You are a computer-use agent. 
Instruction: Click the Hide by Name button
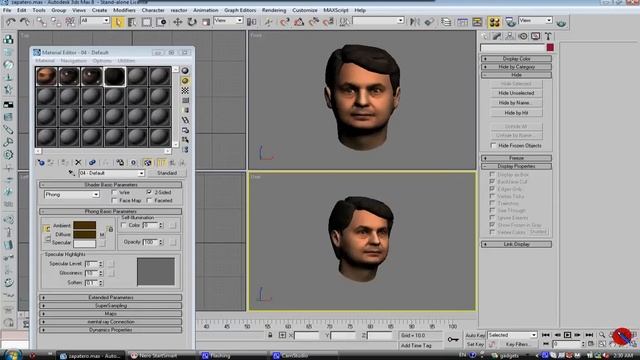click(516, 103)
